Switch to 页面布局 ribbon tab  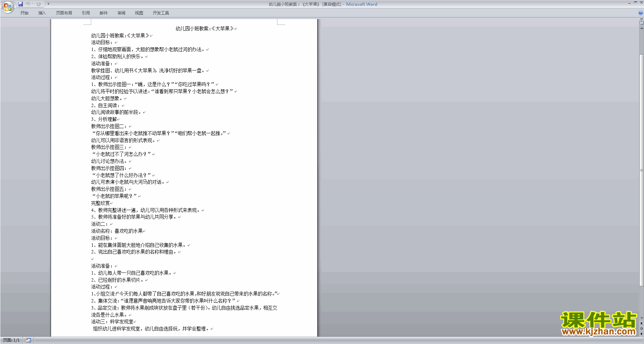64,13
